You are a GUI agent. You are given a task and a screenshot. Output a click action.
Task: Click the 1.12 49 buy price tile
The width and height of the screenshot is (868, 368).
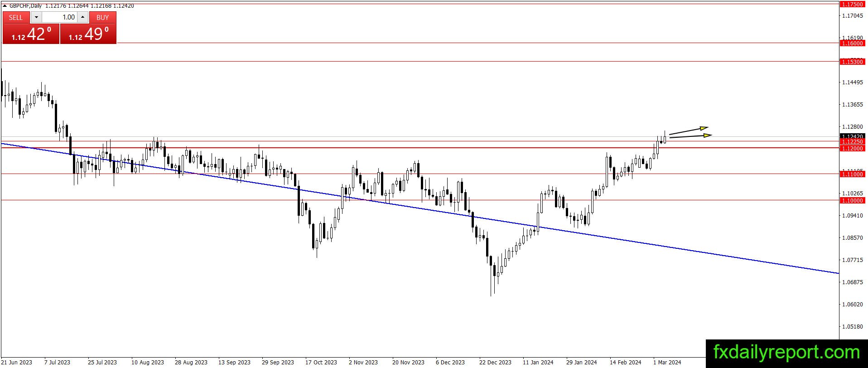pos(88,34)
